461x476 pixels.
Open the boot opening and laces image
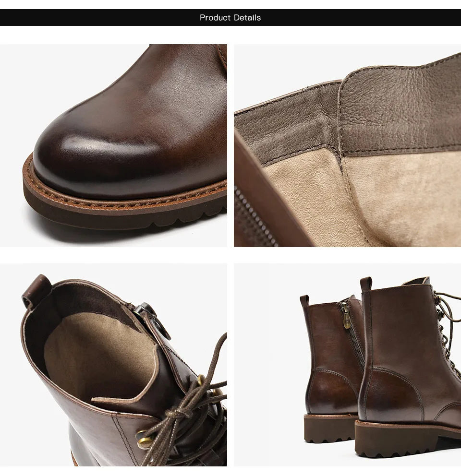click(x=113, y=365)
